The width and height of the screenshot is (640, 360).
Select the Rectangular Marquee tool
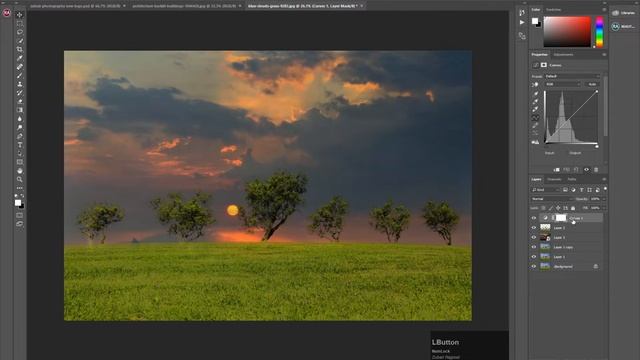pyautogui.click(x=19, y=24)
